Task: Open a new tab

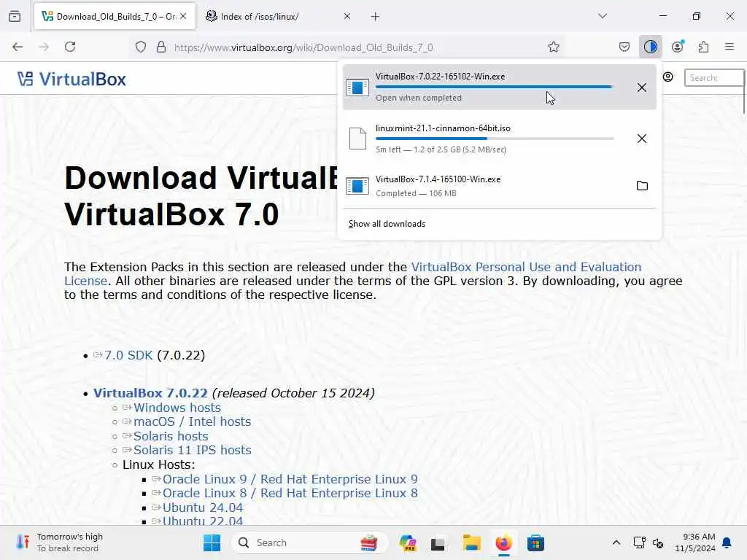Action: (376, 17)
